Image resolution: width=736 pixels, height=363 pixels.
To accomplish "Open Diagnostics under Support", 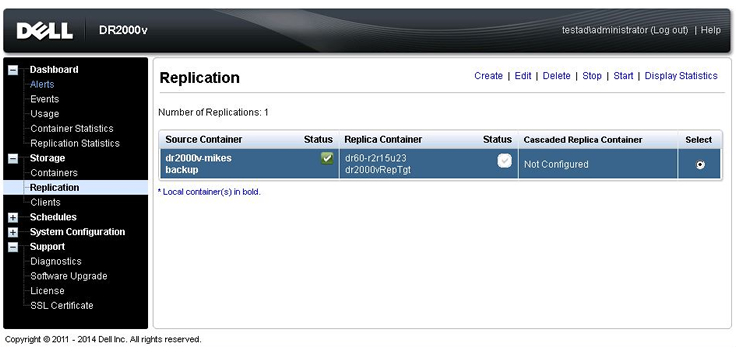I will pos(56,261).
